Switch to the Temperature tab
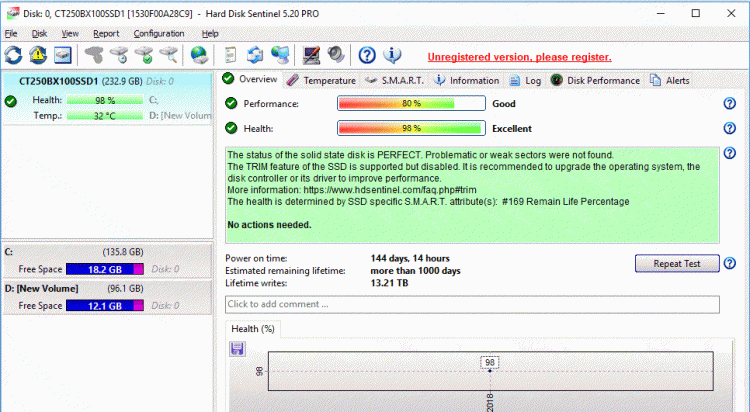 point(321,80)
